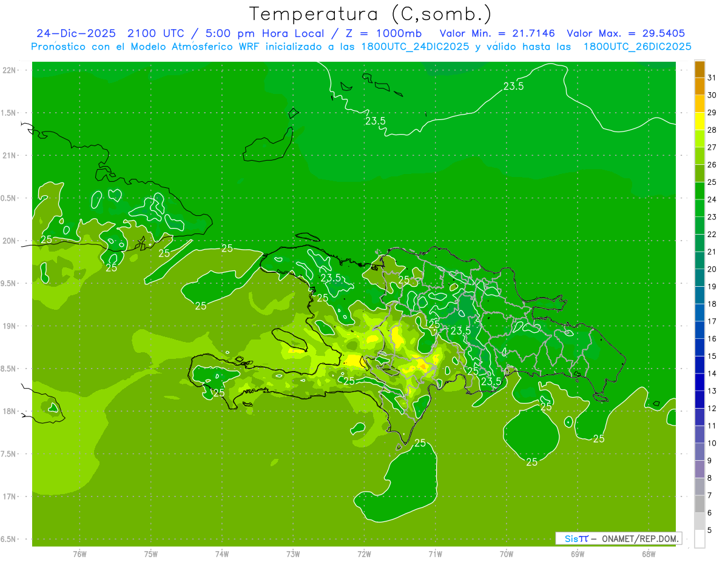Click color bar label "18"
The image size is (728, 562).
pyautogui.click(x=712, y=304)
